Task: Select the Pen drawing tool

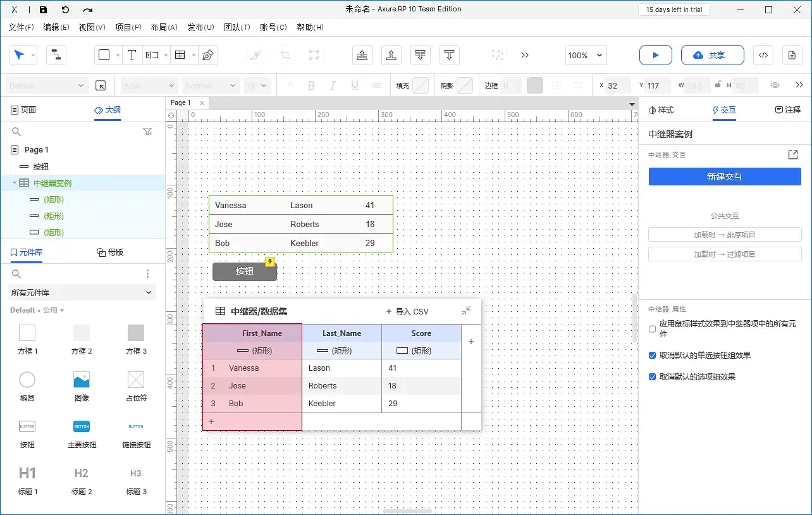Action: [x=207, y=55]
